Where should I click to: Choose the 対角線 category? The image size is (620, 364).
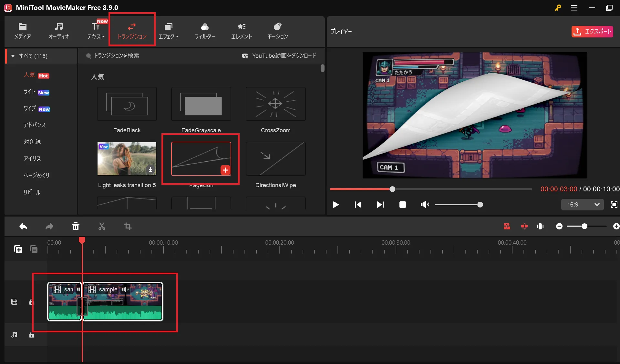click(x=32, y=142)
